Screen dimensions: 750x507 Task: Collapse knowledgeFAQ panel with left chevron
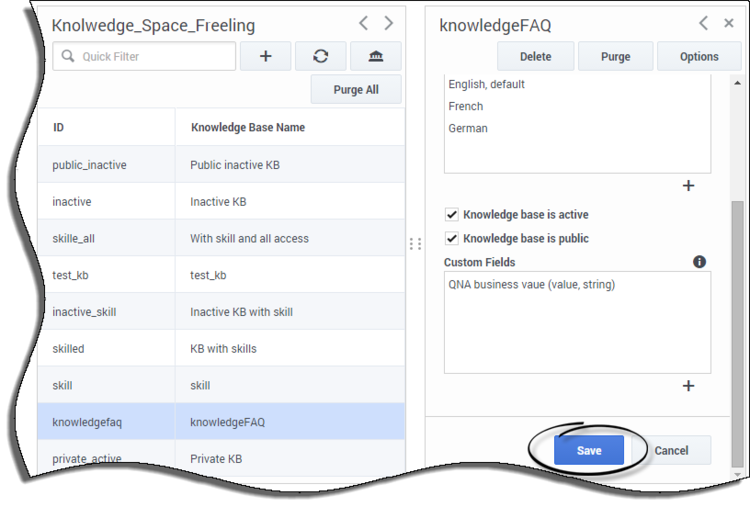click(703, 23)
